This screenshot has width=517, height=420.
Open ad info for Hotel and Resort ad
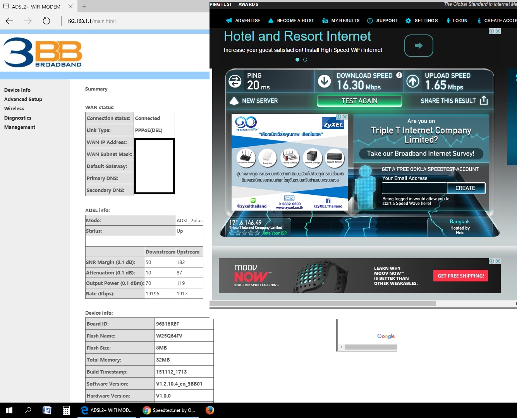[x=492, y=31]
